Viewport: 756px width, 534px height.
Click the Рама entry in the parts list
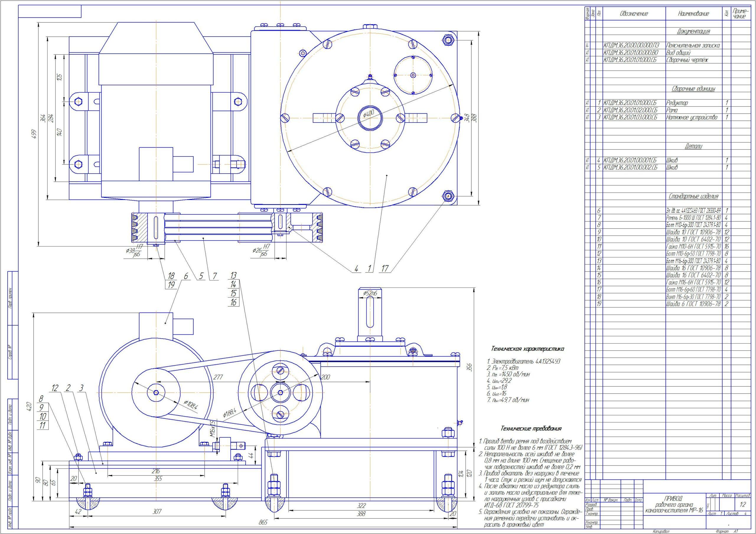click(672, 110)
